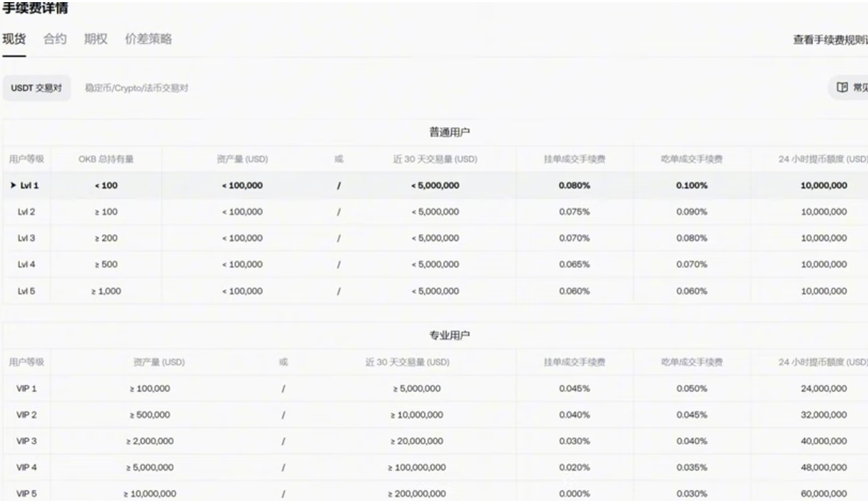Switch to the 现货 tab

(14, 38)
